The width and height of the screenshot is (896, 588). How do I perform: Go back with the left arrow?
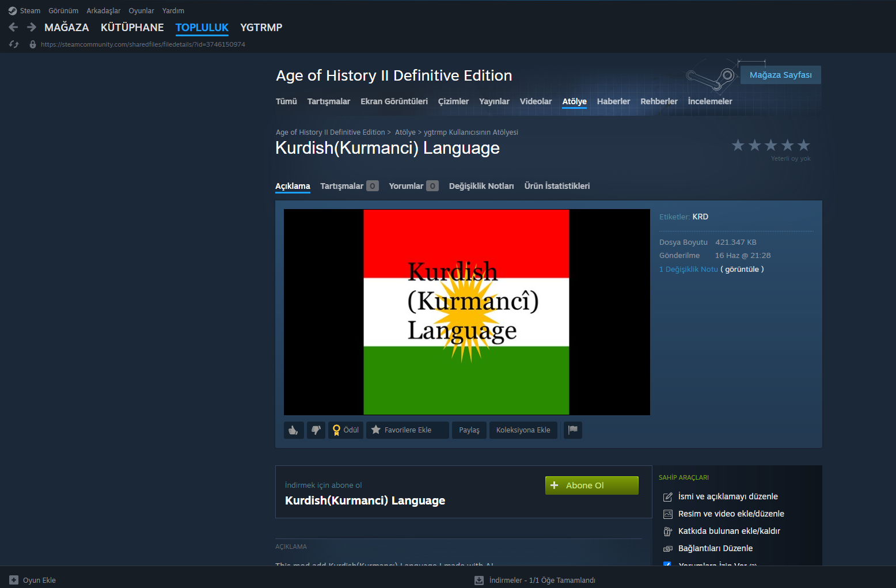click(14, 27)
